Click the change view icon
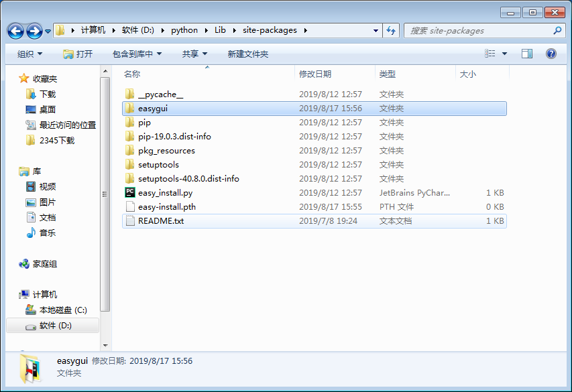Screen dimensions: 572x392 point(490,54)
